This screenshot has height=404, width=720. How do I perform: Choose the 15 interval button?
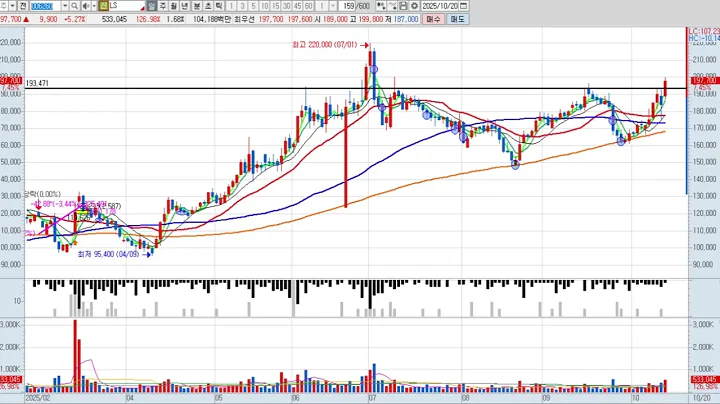click(276, 6)
